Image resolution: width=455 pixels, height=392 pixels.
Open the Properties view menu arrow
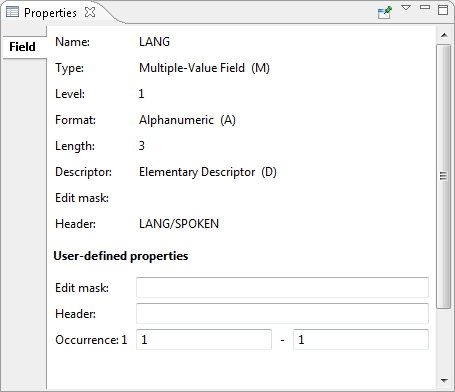(x=406, y=8)
